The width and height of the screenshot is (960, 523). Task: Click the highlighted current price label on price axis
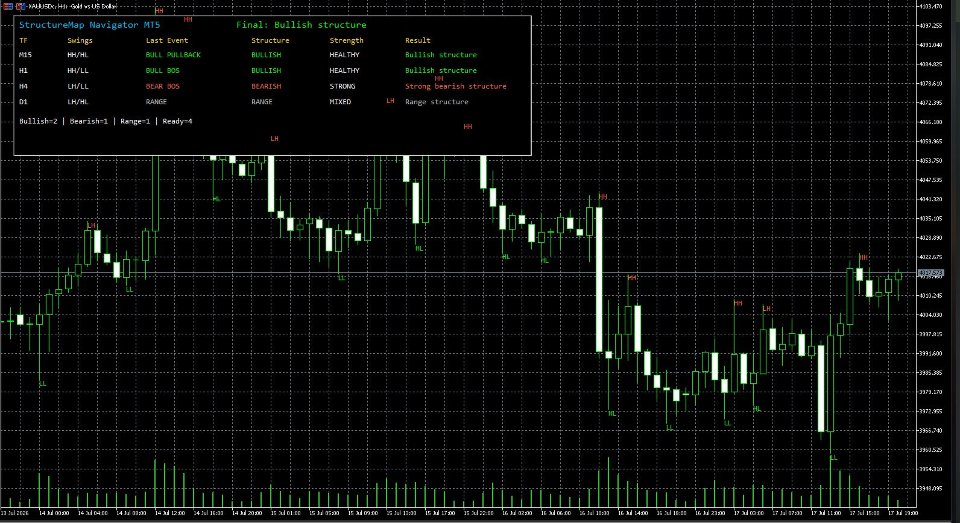(x=931, y=273)
